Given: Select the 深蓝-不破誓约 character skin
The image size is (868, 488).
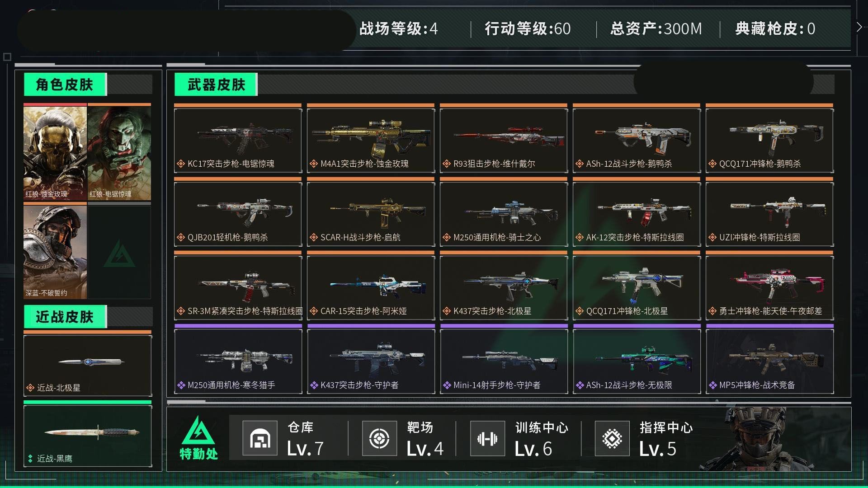Looking at the screenshot, I should click(x=55, y=251).
